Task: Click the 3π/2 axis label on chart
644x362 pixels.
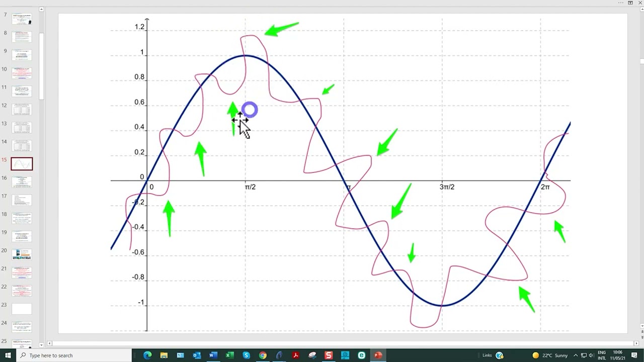Action: point(447,187)
